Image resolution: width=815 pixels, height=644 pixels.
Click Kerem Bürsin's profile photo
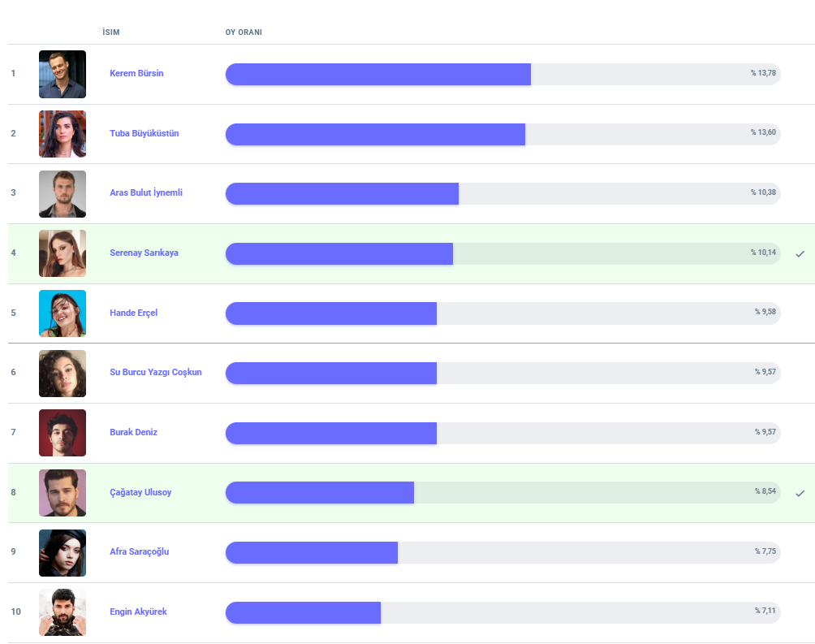coord(62,74)
